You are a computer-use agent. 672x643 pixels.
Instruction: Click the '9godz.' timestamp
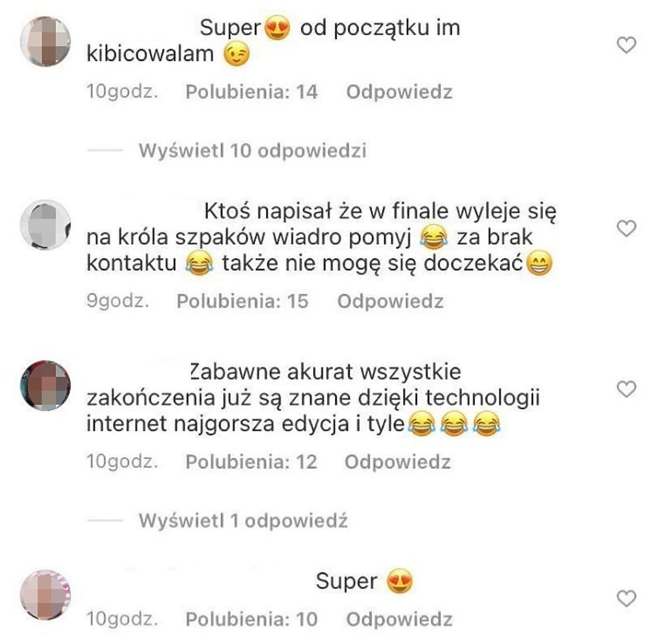(x=118, y=301)
